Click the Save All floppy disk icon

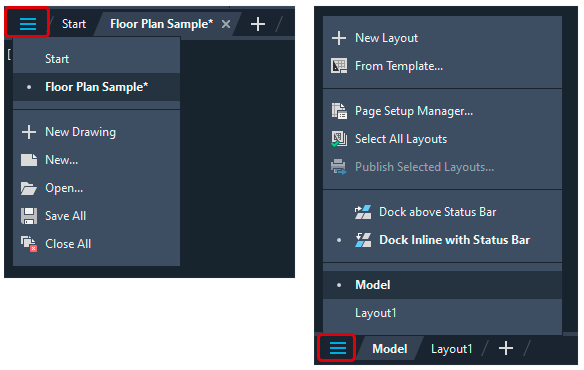29,216
